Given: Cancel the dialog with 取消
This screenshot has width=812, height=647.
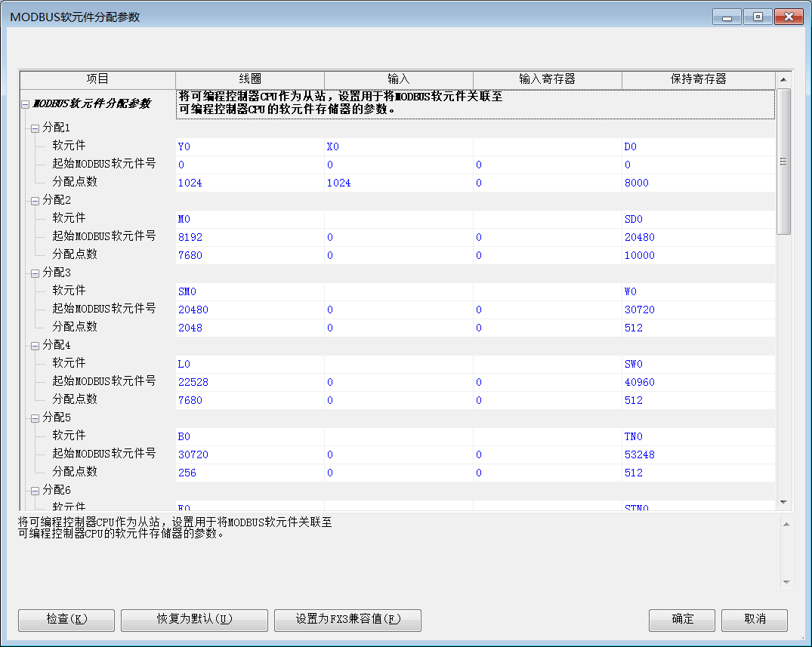Looking at the screenshot, I should tap(755, 620).
